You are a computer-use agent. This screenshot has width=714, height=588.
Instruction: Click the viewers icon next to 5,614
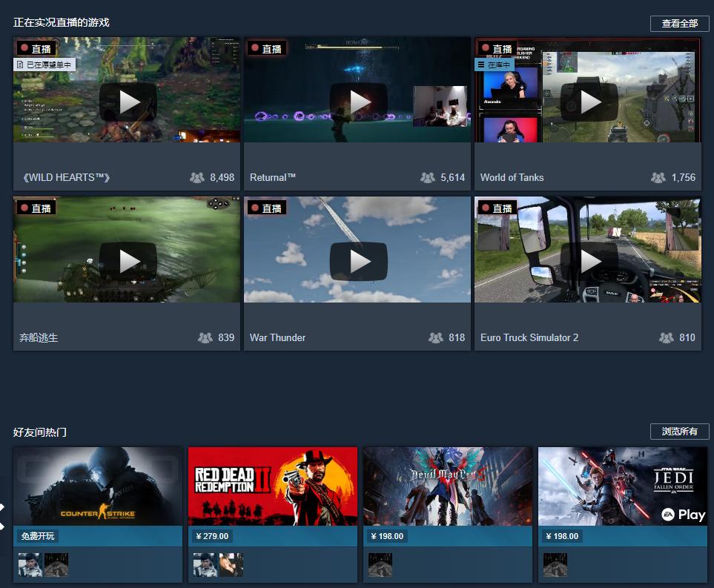(428, 178)
